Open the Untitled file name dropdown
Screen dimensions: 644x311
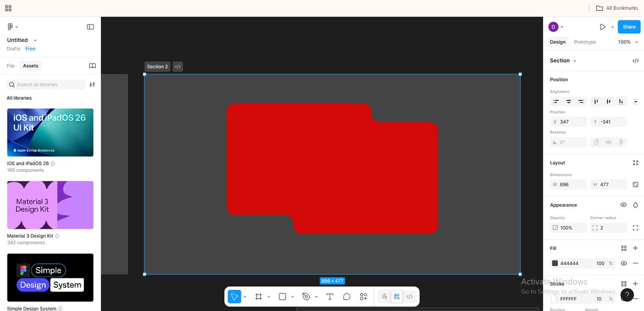pos(35,40)
